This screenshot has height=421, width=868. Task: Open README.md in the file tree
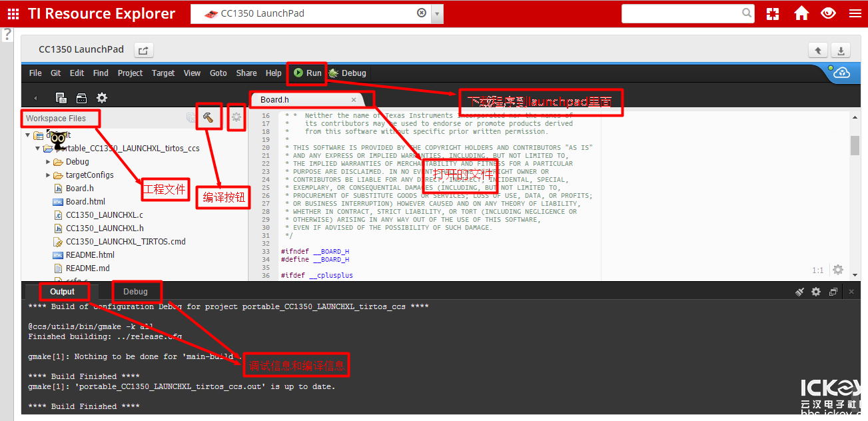[x=88, y=268]
